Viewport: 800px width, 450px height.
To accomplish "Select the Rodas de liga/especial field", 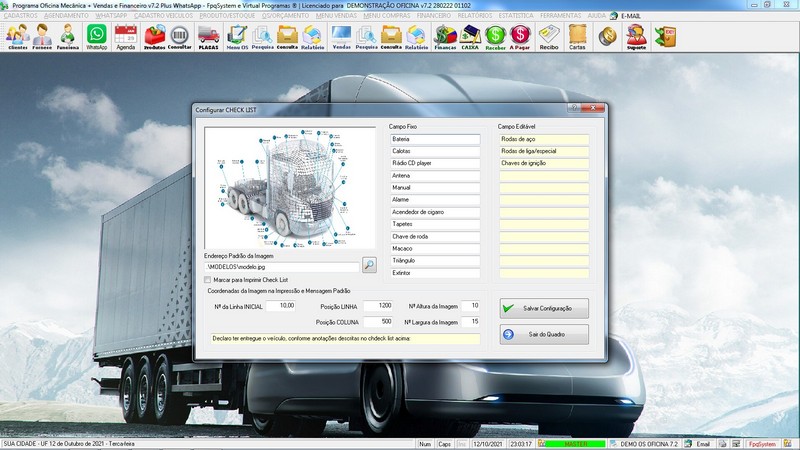I will click(544, 151).
